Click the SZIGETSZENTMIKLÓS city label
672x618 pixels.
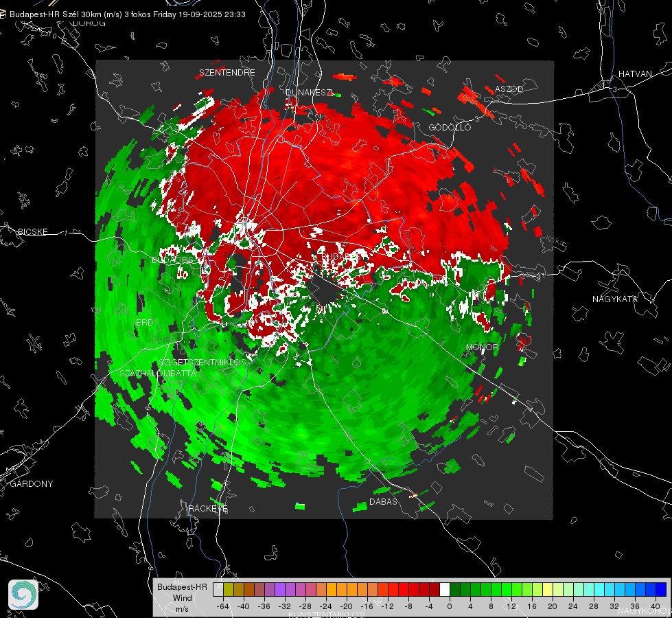[202, 362]
